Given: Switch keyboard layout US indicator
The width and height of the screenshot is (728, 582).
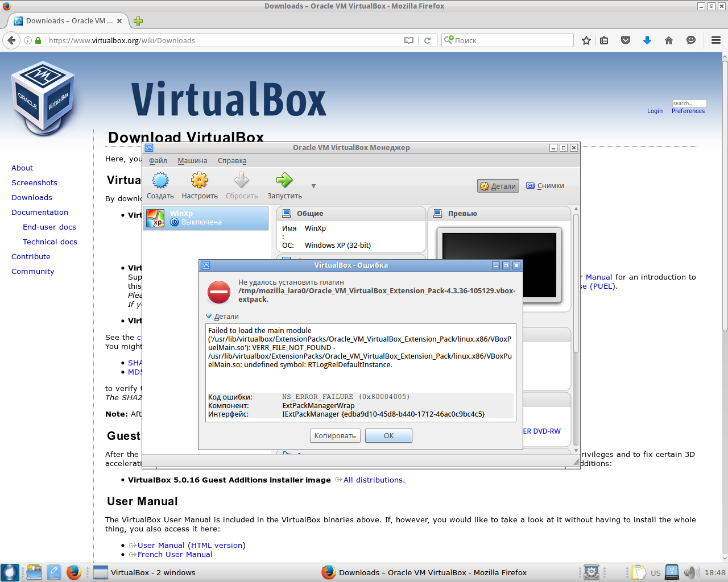Looking at the screenshot, I should coord(655,573).
